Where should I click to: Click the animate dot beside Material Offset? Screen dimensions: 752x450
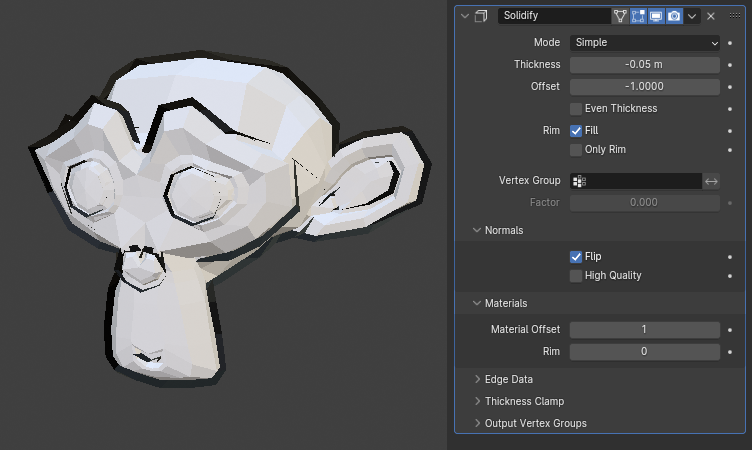pos(730,330)
